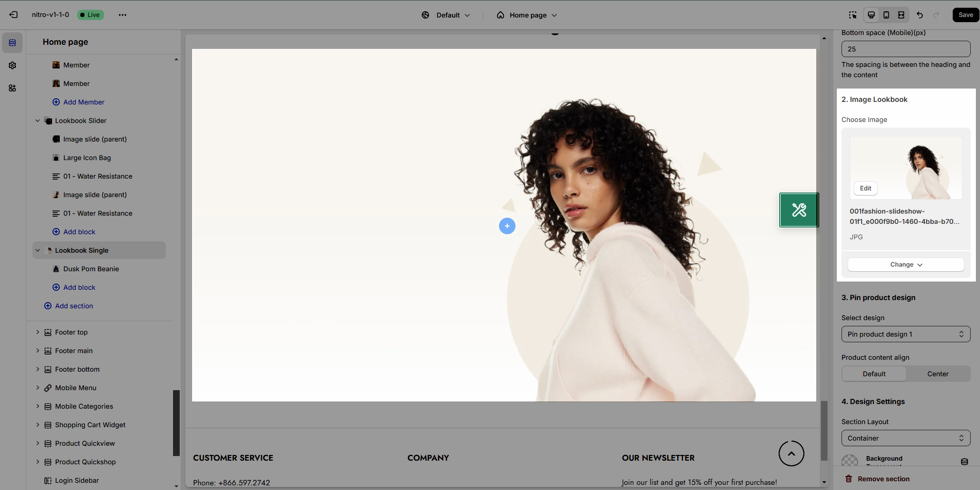Click the trash icon for Remove section
This screenshot has height=490, width=980.
click(x=849, y=479)
